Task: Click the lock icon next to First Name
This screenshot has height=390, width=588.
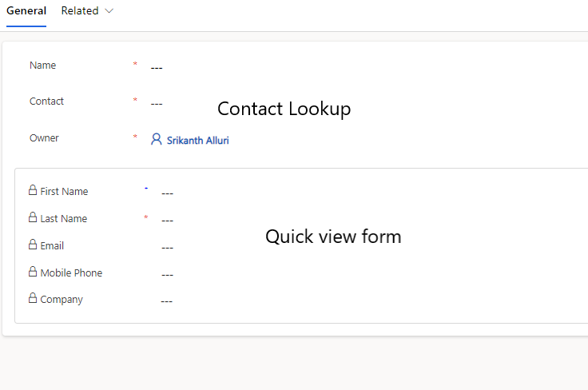Action: point(33,190)
